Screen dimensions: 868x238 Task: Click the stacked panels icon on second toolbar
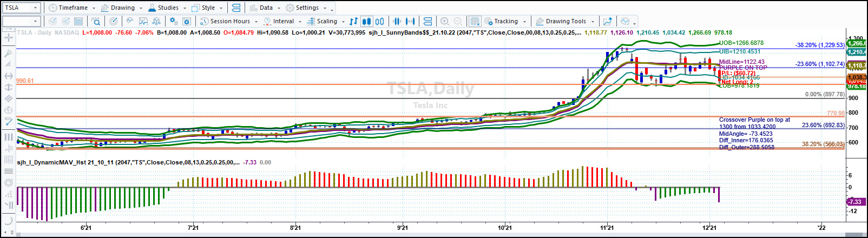click(x=428, y=21)
